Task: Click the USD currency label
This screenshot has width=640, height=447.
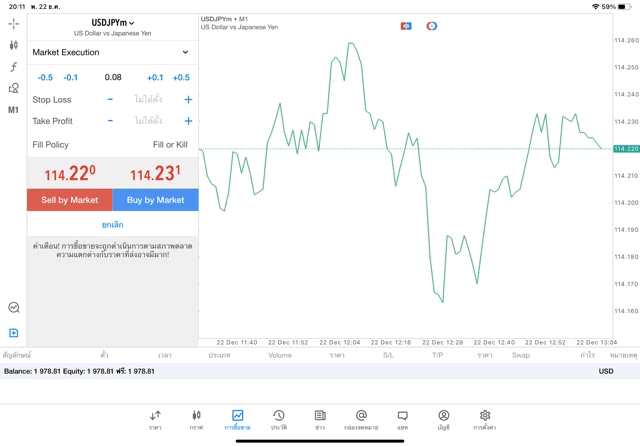Action: (x=606, y=371)
